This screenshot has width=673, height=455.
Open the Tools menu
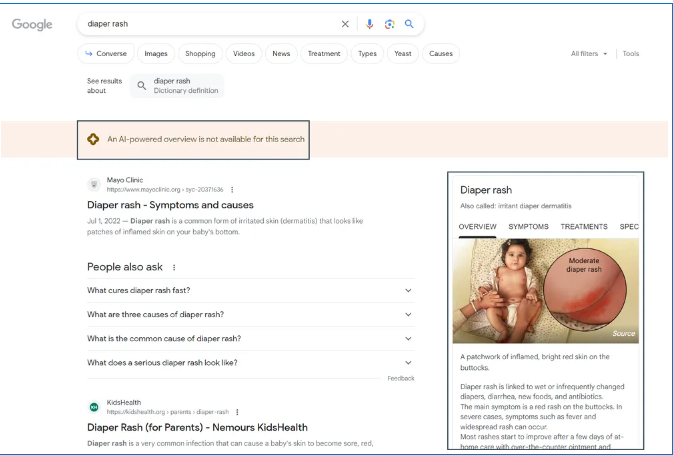pos(631,54)
